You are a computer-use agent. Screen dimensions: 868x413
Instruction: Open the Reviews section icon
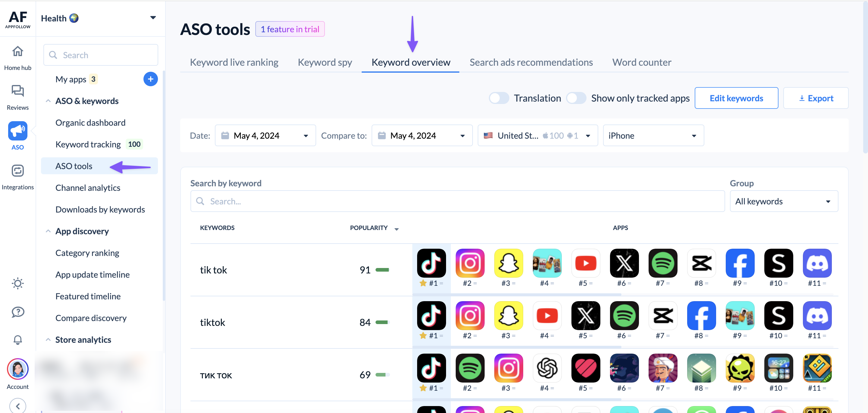click(17, 91)
